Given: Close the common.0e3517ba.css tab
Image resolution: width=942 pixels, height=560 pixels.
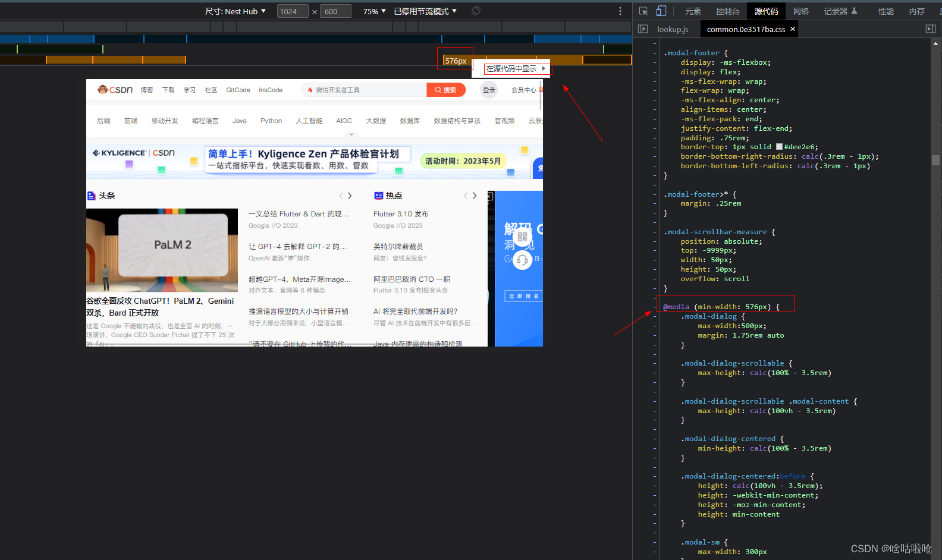Looking at the screenshot, I should pos(793,29).
